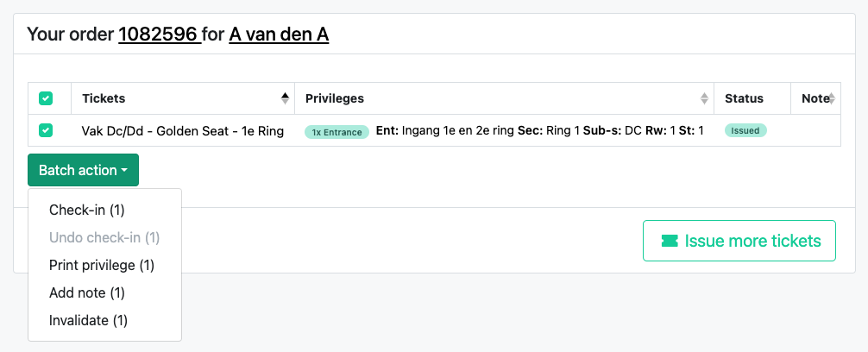Sort by Tickets column arrows
Viewport: 868px width, 352px height.
click(x=285, y=98)
